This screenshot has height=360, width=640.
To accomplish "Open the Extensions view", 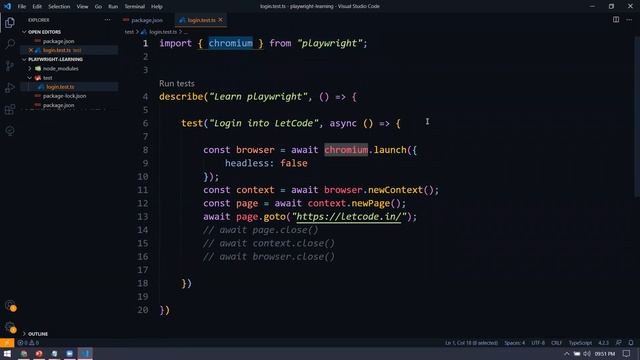I will tap(10, 109).
